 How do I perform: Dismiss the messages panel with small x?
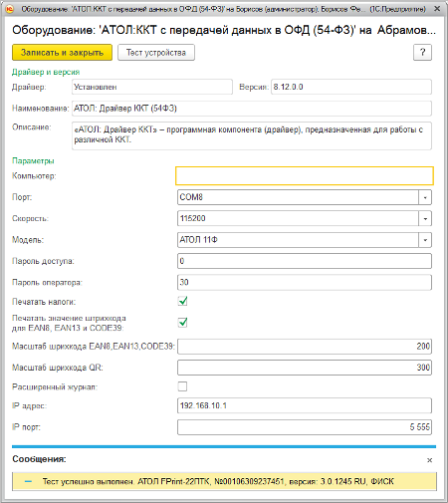429,460
